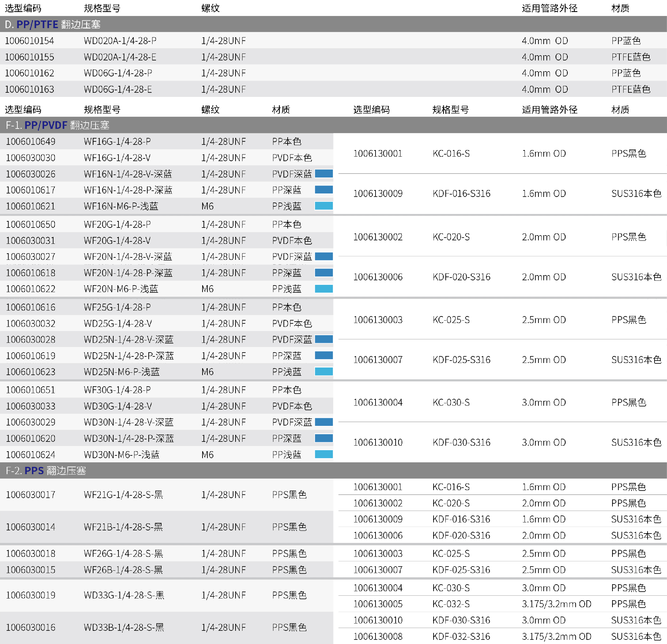Click PTFE蓝色 material for WD06G-1/4-28-E
This screenshot has width=667, height=644.
point(631,89)
